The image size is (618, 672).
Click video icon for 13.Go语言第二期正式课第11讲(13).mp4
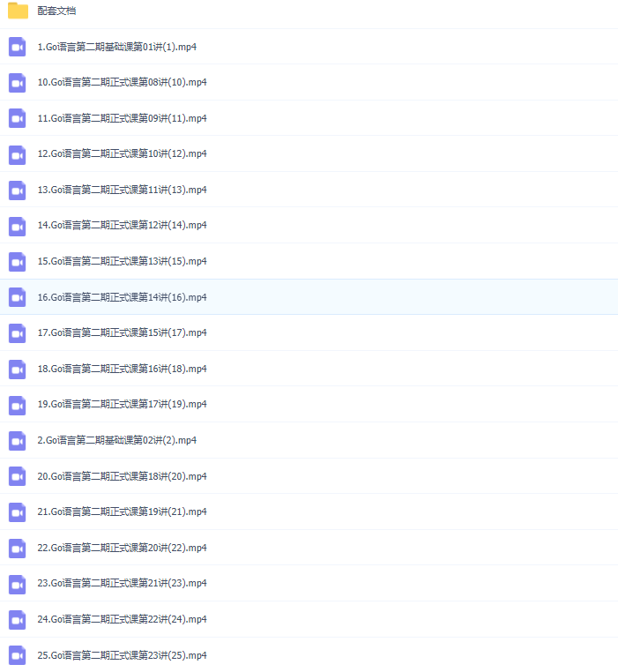click(17, 190)
